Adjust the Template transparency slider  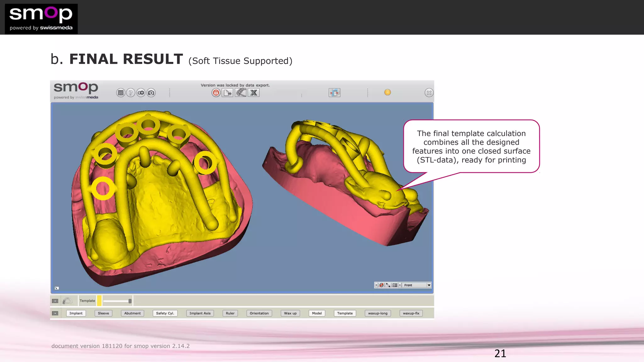[x=130, y=301]
